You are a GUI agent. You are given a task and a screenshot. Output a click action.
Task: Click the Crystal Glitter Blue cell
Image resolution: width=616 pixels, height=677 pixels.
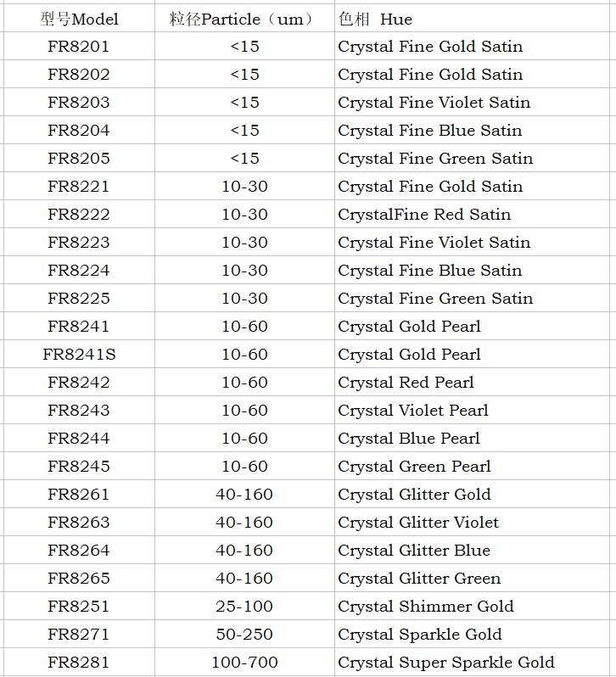414,551
